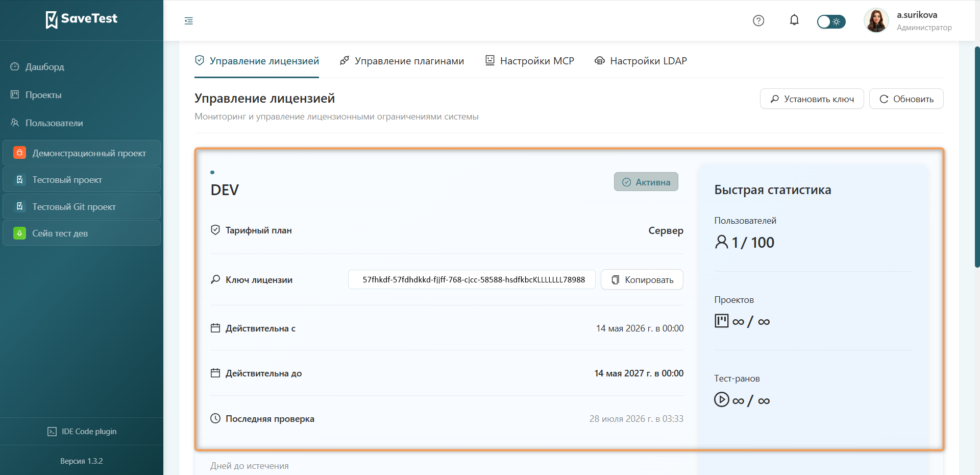Viewport: 980px width, 475px height.
Task: Open notifications bell icon
Action: [x=794, y=20]
